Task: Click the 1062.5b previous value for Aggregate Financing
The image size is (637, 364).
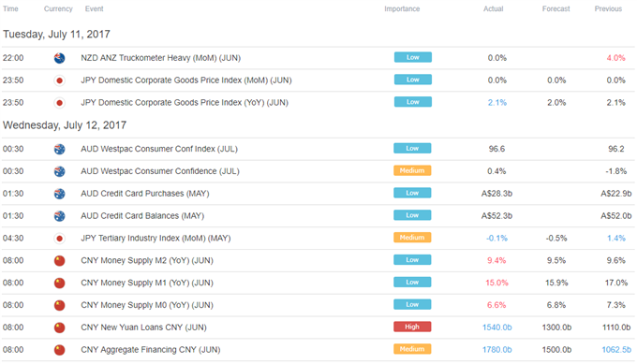Action: (616, 350)
